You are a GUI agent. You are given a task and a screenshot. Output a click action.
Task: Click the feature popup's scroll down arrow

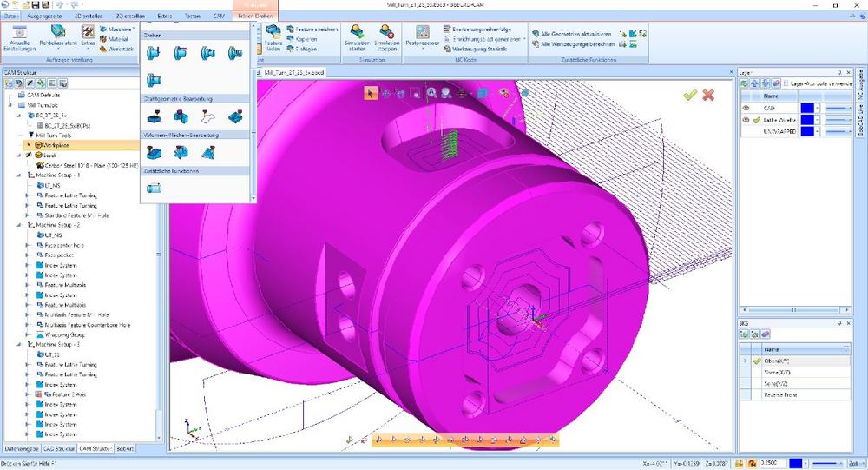(x=253, y=198)
